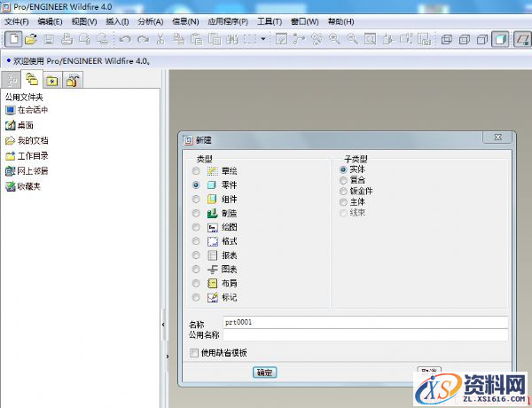This screenshot has height=408, width=532.
Task: Open the selection box dropdown arrow
Action: coord(263,39)
